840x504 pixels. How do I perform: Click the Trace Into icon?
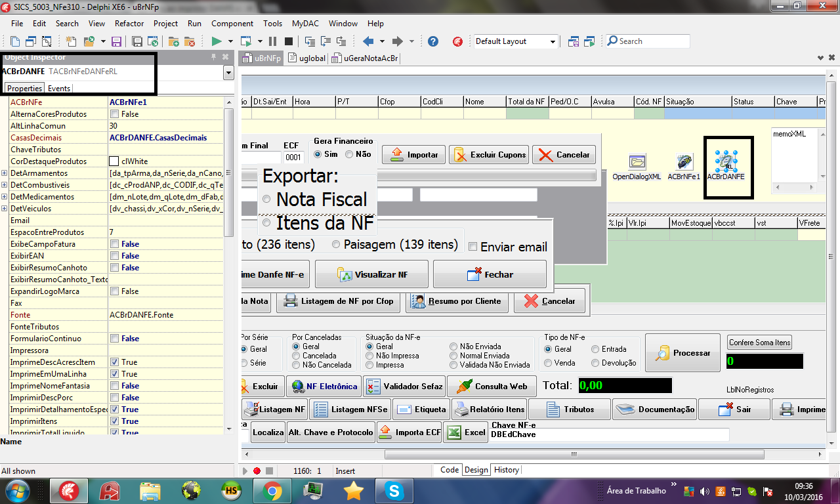pyautogui.click(x=309, y=41)
